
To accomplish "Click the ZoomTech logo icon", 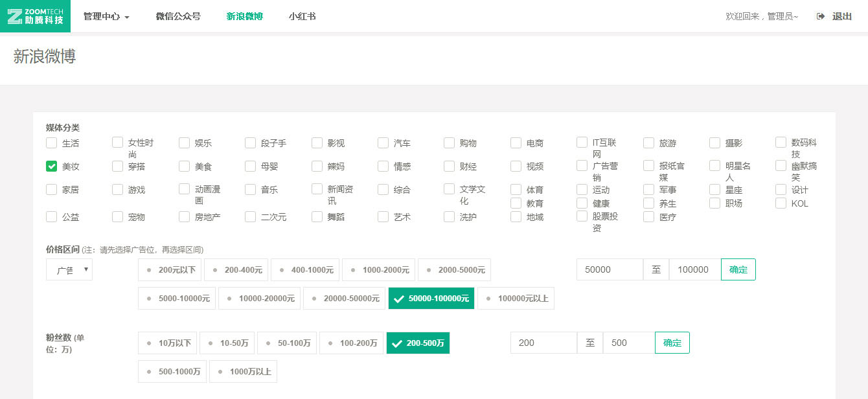I will [x=14, y=16].
